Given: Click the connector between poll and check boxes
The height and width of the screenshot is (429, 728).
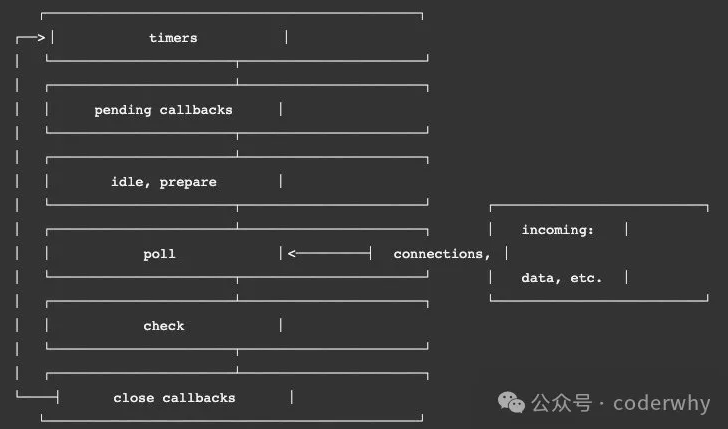Looking at the screenshot, I should (237, 289).
